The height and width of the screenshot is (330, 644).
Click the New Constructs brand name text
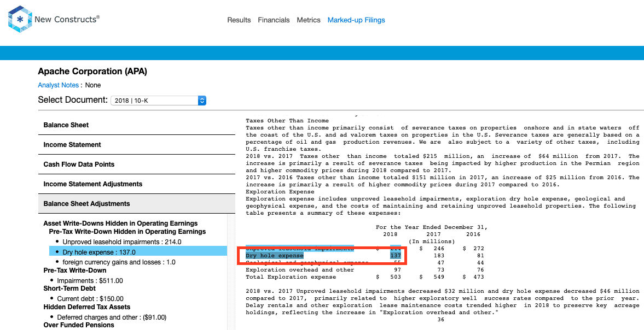pyautogui.click(x=67, y=19)
